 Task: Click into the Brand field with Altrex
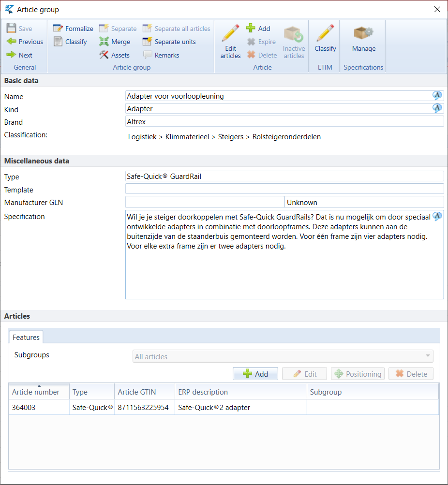tap(284, 121)
